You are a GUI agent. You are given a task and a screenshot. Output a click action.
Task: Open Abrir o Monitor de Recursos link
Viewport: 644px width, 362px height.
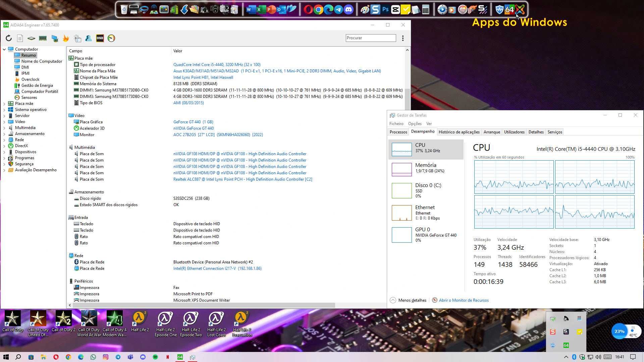464,300
